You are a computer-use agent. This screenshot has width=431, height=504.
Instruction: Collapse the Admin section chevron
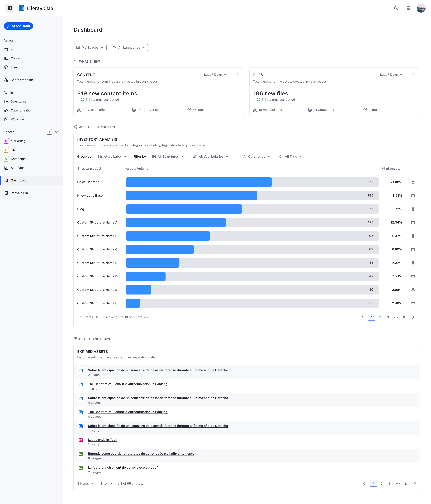tap(56, 92)
